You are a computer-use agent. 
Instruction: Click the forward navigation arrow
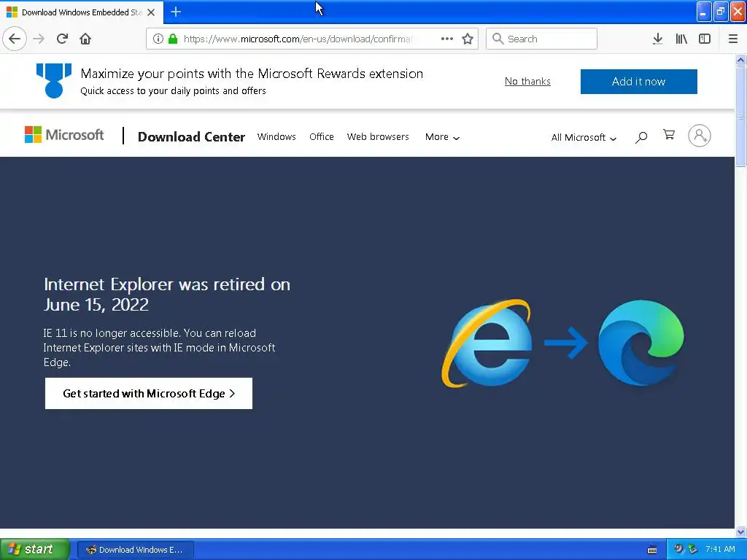pos(39,39)
